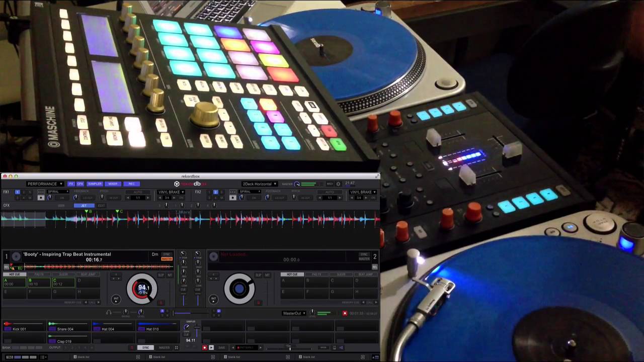Click the red master record button
644x362 pixels.
point(345,313)
